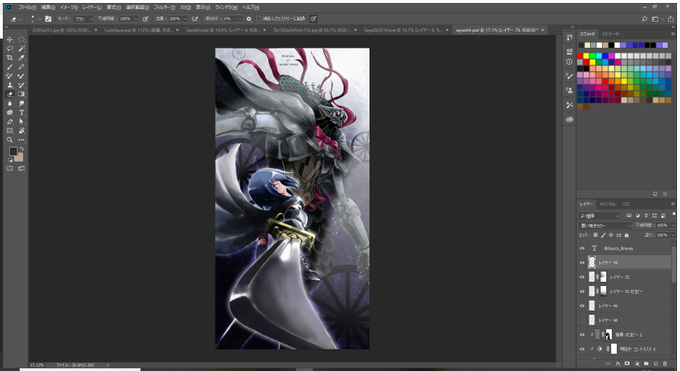Lock all on the selected layer

(627, 235)
